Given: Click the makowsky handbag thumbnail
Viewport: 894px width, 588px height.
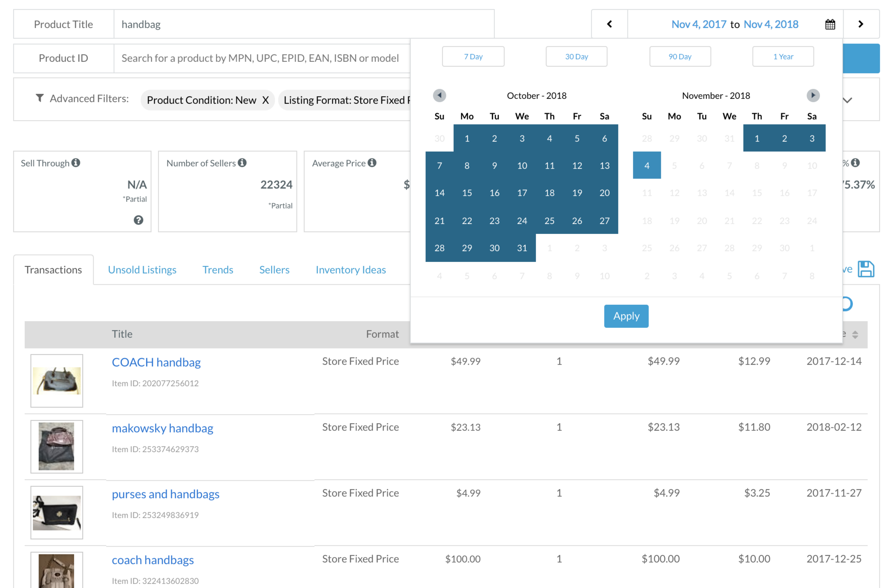Looking at the screenshot, I should tap(57, 446).
